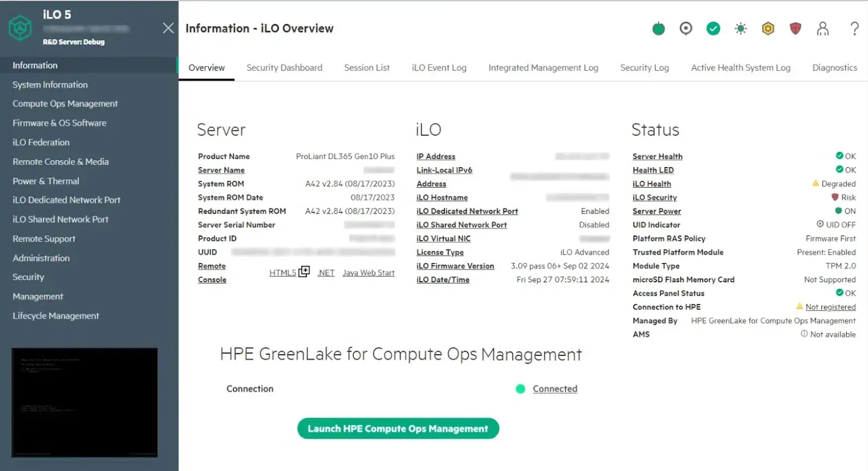Screen dimensions: 868x471
Task: Launch the Java Web Start console link
Action: tap(368, 273)
